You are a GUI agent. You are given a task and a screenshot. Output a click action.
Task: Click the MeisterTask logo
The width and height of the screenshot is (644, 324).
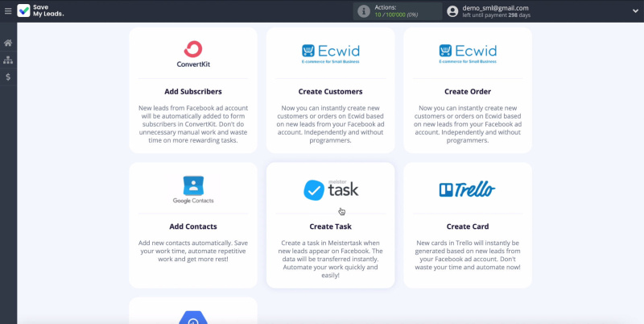331,189
